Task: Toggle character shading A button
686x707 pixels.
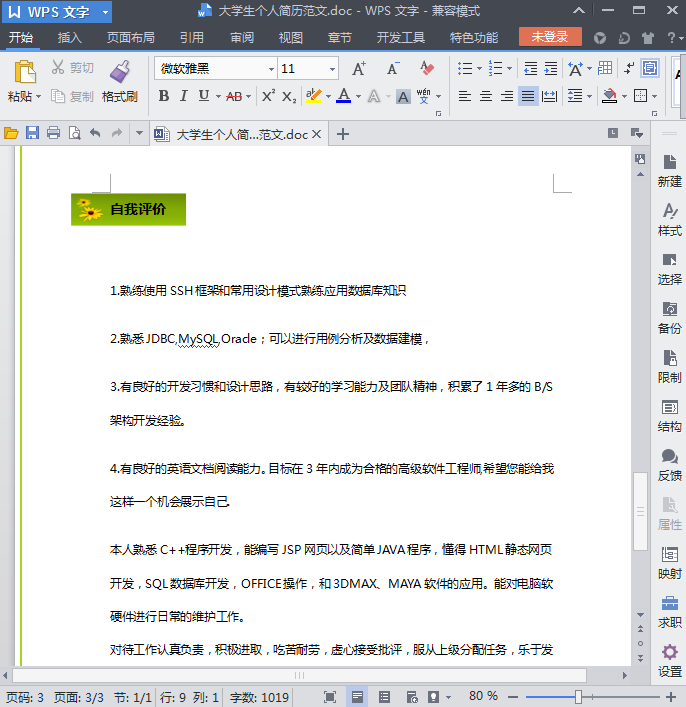Action: coord(403,96)
